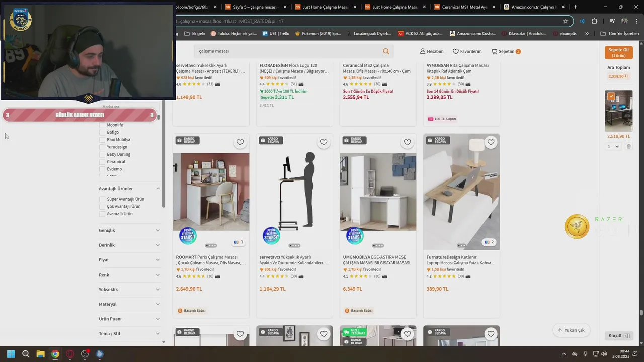Open cart quantity dropdown showing 1
The height and width of the screenshot is (362, 644).
click(x=613, y=146)
